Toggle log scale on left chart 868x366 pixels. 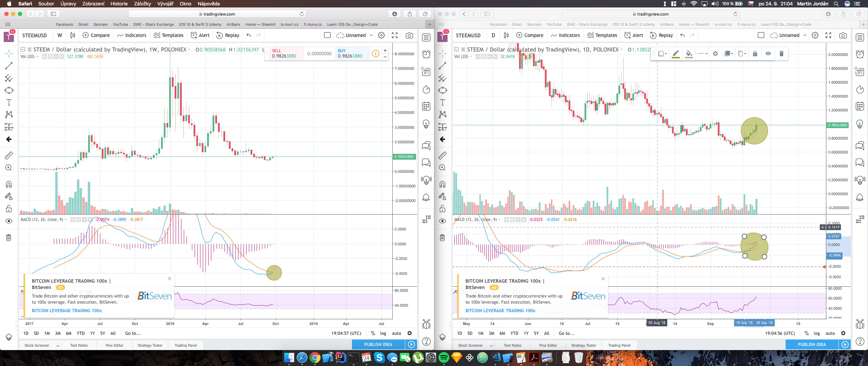tap(383, 333)
